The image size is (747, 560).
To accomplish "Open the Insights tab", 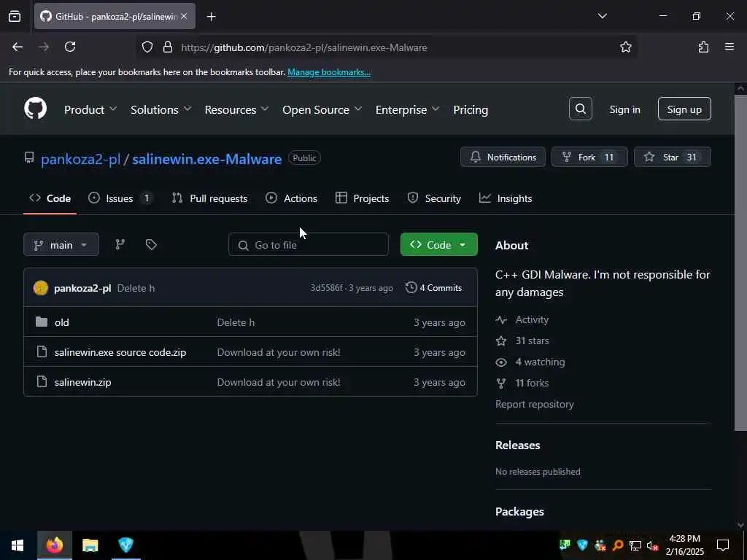I will [506, 198].
